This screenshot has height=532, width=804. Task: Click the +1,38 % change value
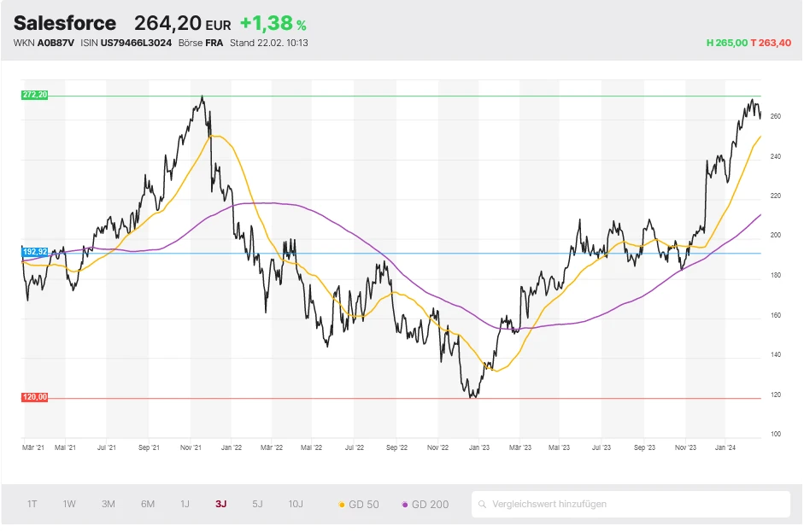pyautogui.click(x=273, y=24)
